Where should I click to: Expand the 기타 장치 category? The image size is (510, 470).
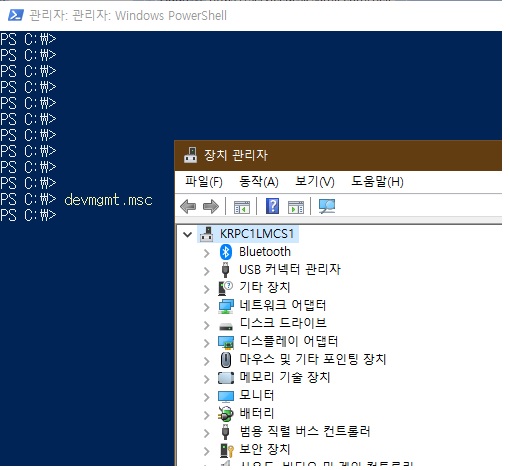pyautogui.click(x=207, y=289)
